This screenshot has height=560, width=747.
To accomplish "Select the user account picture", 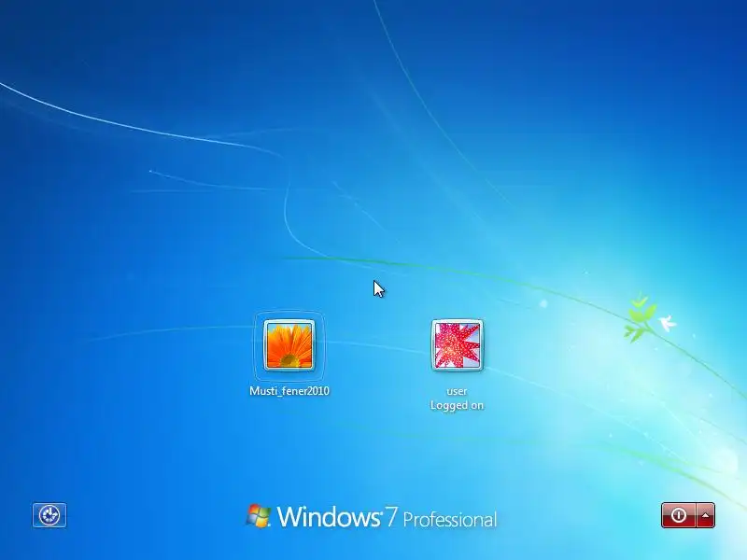I will click(x=457, y=345).
